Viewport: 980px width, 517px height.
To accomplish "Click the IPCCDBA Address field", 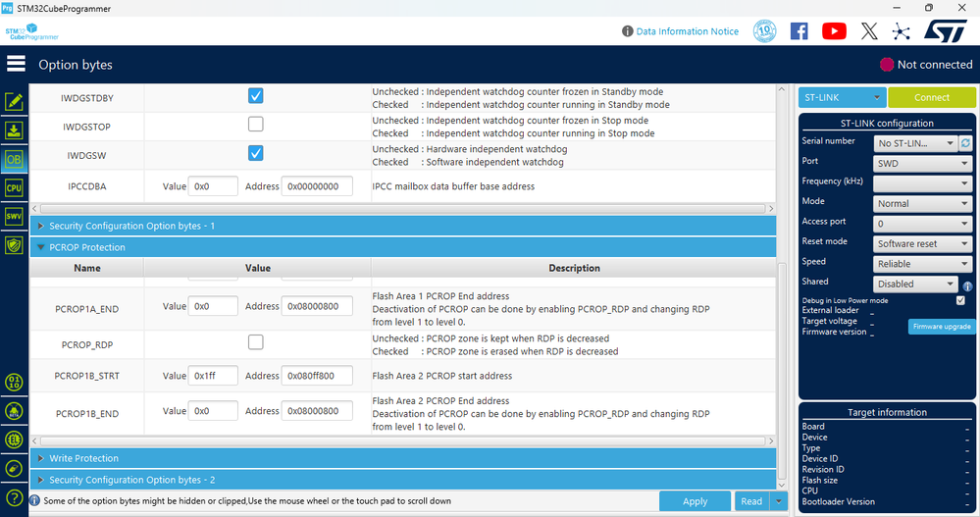I will pyautogui.click(x=317, y=186).
